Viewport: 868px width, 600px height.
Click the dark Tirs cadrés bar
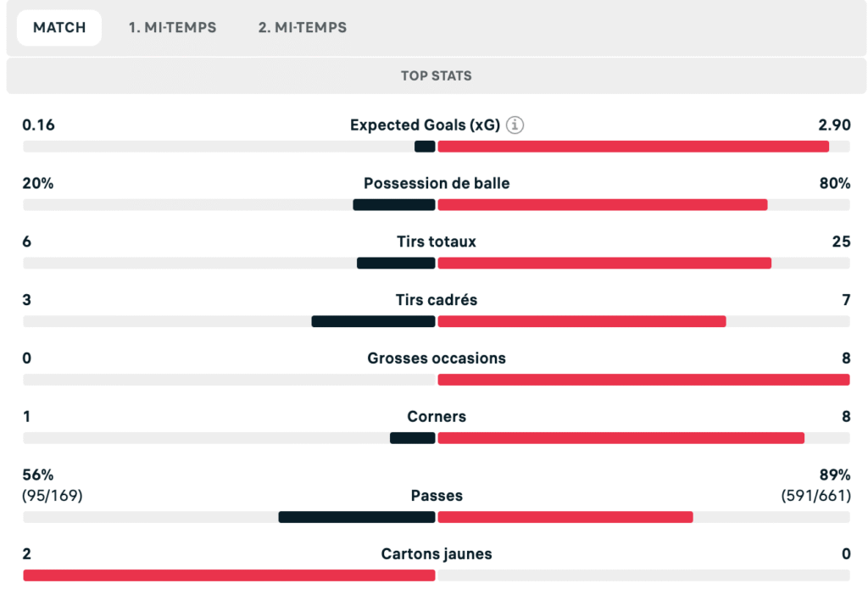coord(373,321)
